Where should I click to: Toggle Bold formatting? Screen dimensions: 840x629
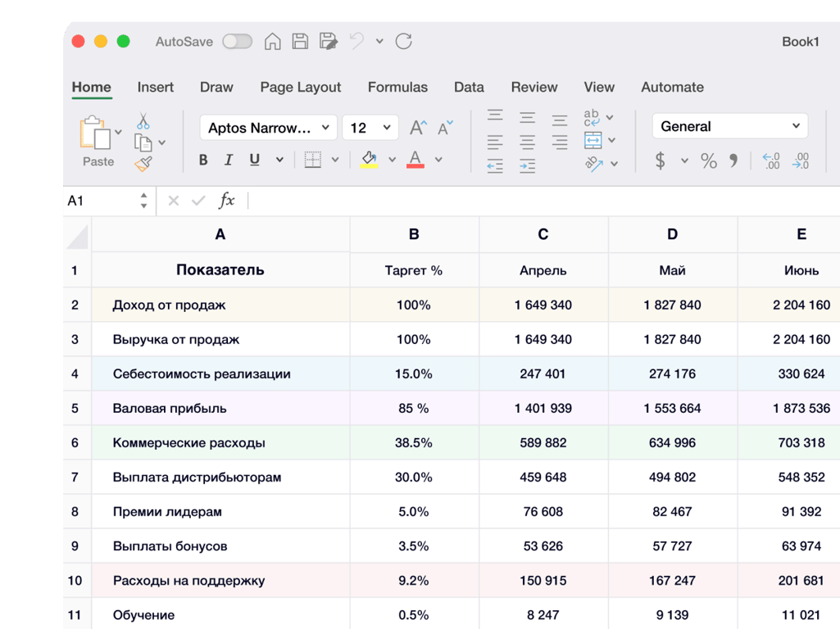point(203,161)
